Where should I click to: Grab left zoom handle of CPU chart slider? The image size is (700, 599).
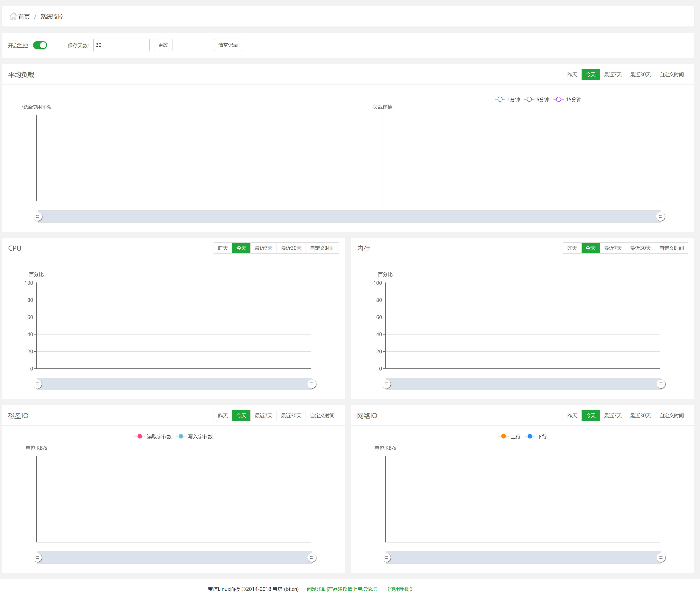37,384
